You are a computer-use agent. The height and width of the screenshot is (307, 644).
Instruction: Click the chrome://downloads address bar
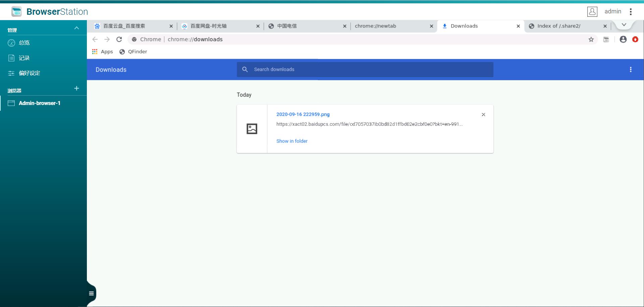click(362, 39)
